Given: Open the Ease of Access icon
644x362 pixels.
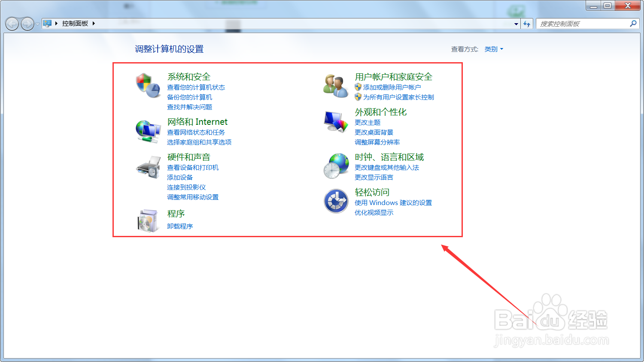Looking at the screenshot, I should (336, 201).
